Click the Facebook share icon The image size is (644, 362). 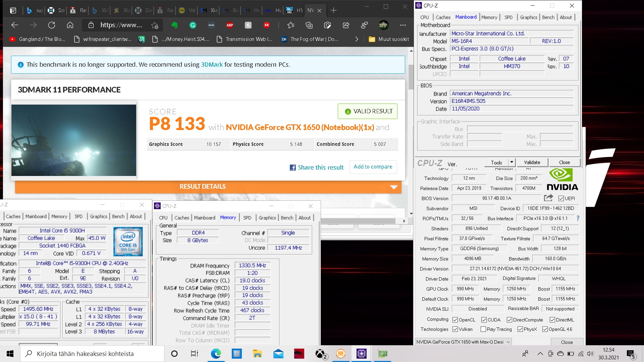click(293, 168)
